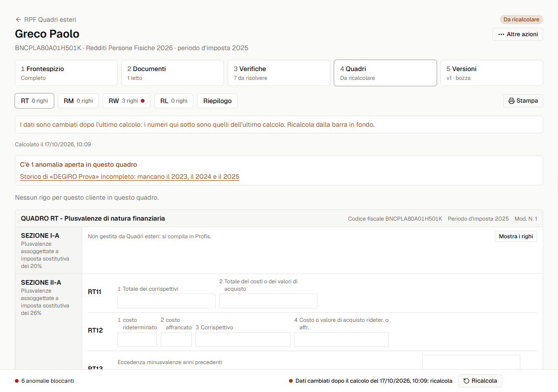Open step 1 Frontespizio
The image size is (558, 392).
click(66, 73)
